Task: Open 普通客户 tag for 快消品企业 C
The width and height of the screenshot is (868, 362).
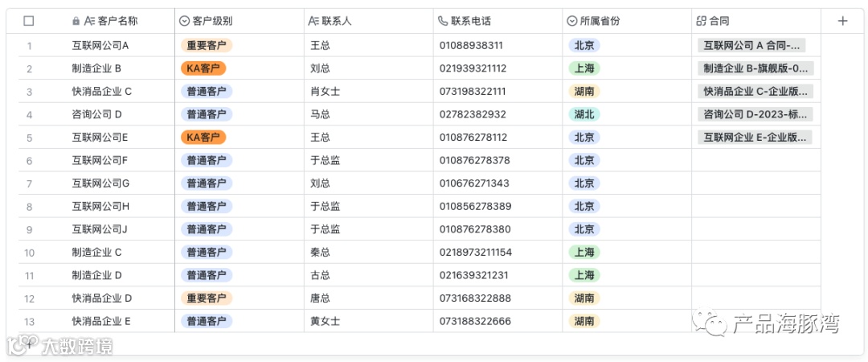Action: click(207, 92)
